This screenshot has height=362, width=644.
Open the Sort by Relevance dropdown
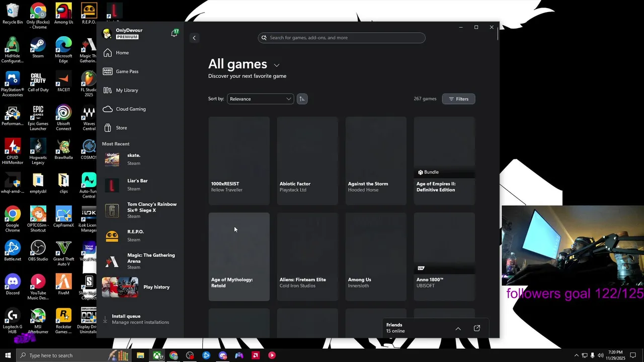coord(260,99)
